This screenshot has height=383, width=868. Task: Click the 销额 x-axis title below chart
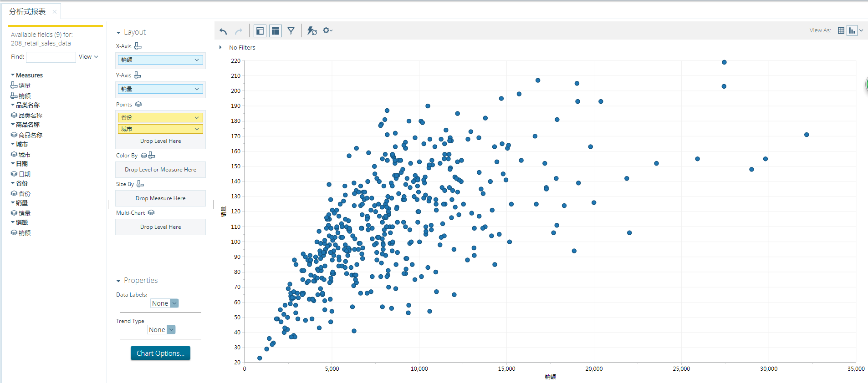click(550, 377)
